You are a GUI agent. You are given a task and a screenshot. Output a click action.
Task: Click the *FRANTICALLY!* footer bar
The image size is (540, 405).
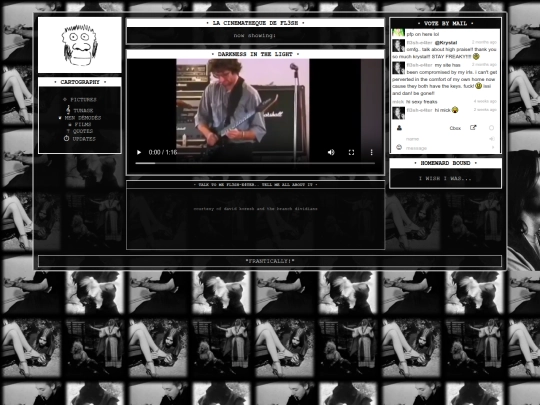tap(270, 261)
